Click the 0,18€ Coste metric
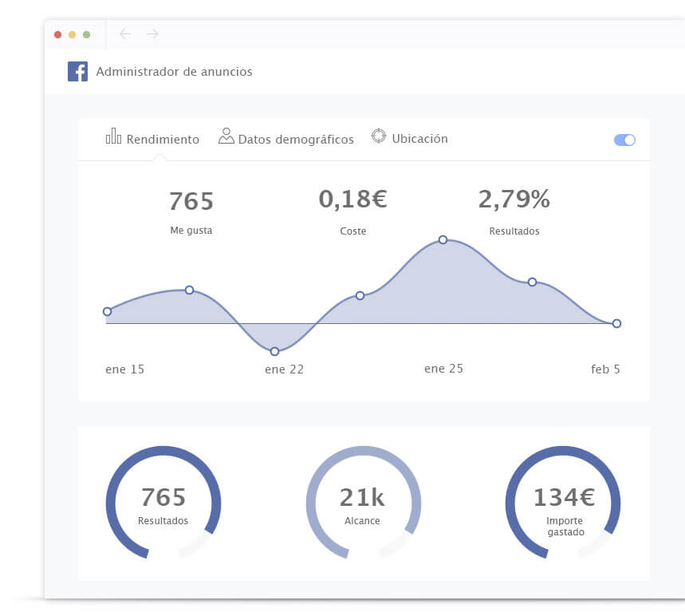Image resolution: width=685 pixels, height=616 pixels. coord(352,199)
